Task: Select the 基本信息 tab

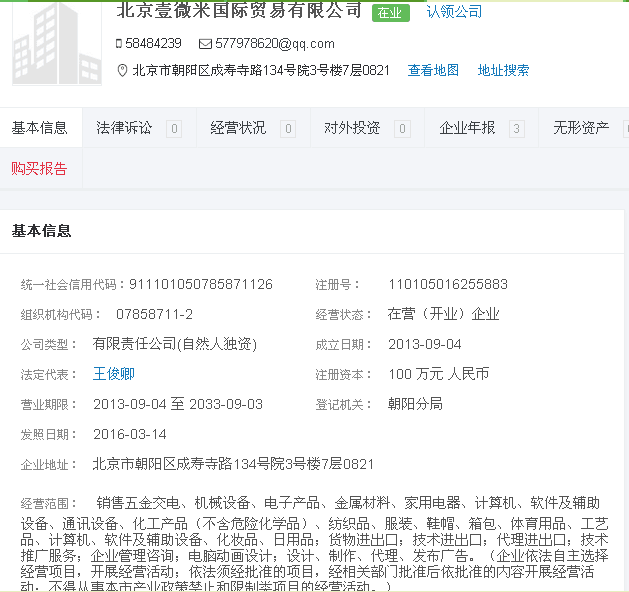Action: (40, 128)
